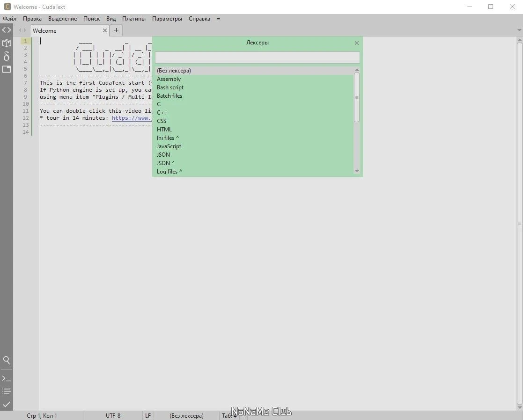523x420 pixels.
Task: Select CSS lexer
Action: pos(255,121)
